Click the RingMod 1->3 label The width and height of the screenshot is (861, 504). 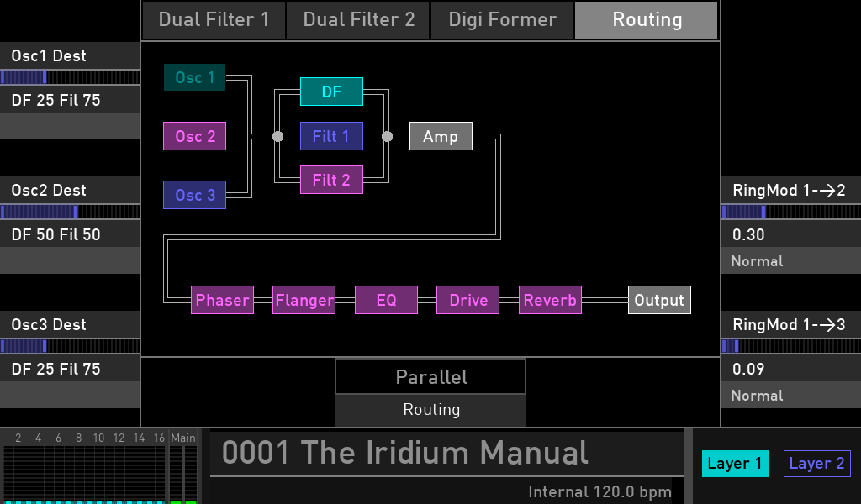coord(790,325)
